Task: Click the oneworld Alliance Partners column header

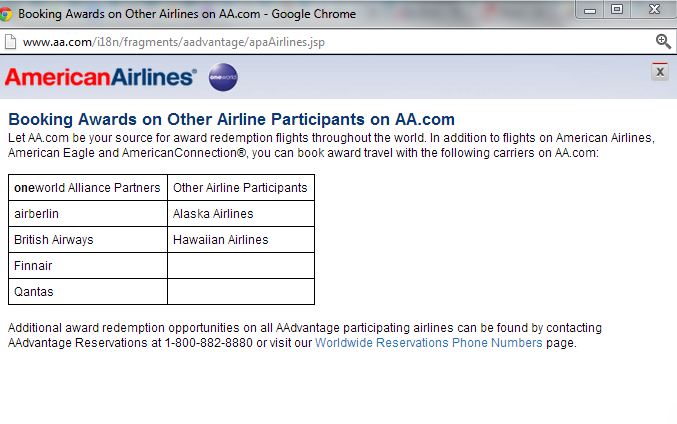Action: click(x=88, y=188)
